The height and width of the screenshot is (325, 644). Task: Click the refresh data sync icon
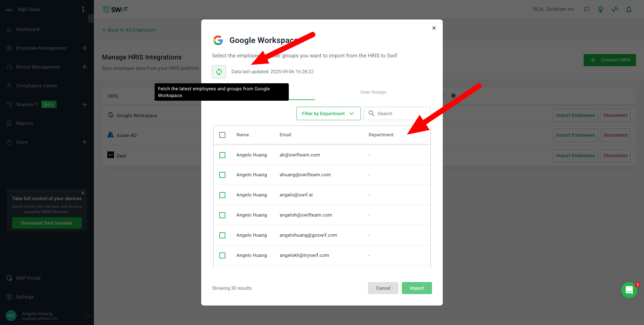point(219,72)
